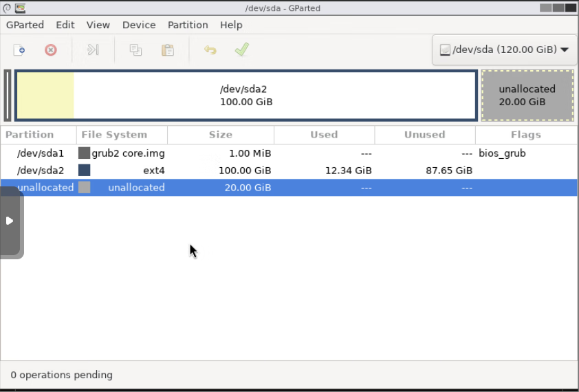The image size is (579, 392).
Task: Open the /dev/sda (120.00 GiB) device dropdown
Action: coord(503,50)
